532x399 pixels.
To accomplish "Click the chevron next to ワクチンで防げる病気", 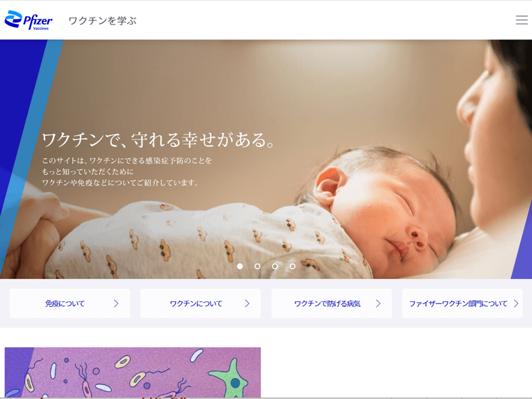I will tap(378, 303).
